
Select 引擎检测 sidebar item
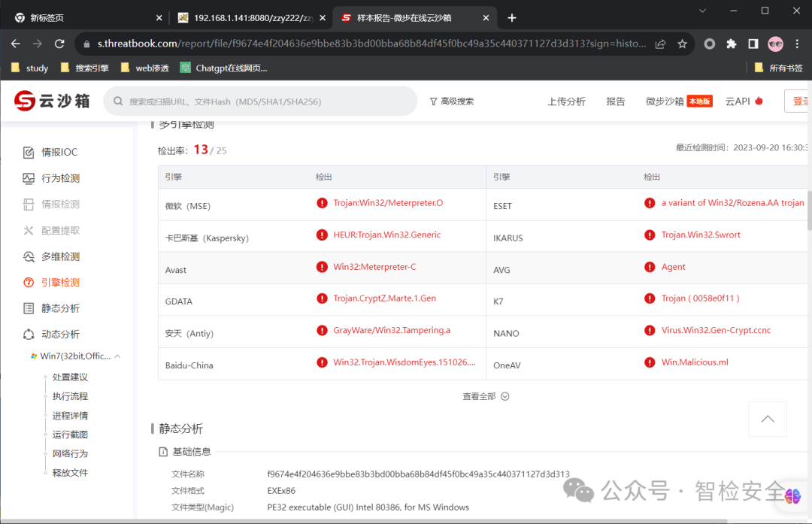[51, 282]
